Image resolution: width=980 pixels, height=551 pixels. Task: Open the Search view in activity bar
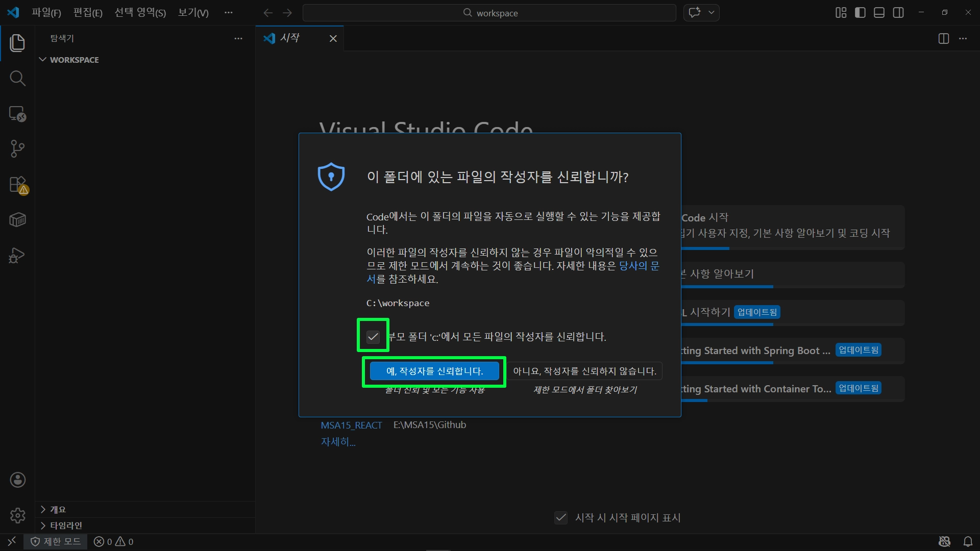pos(17,78)
